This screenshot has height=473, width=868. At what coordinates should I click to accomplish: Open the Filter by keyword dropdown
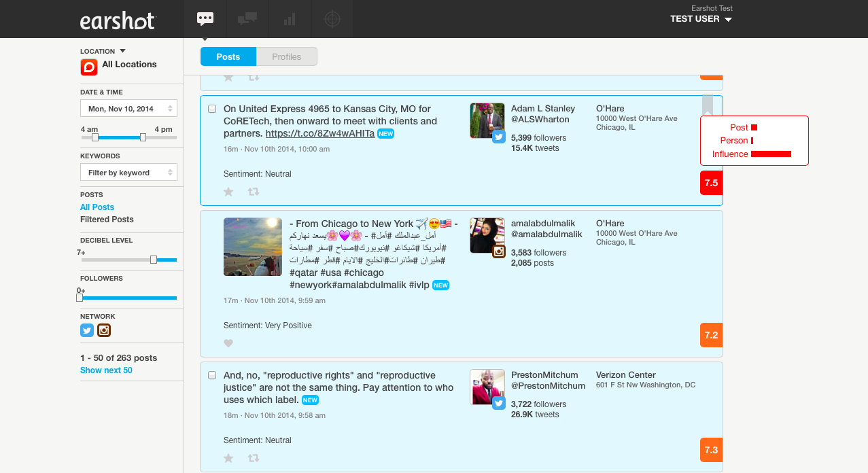128,173
